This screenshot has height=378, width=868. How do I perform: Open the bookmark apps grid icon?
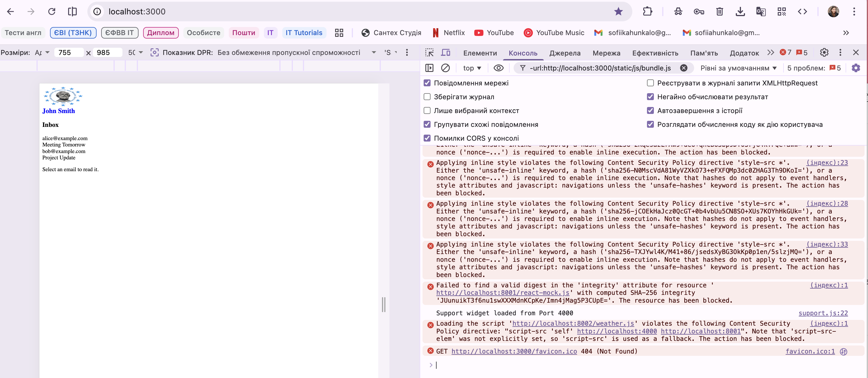click(339, 33)
